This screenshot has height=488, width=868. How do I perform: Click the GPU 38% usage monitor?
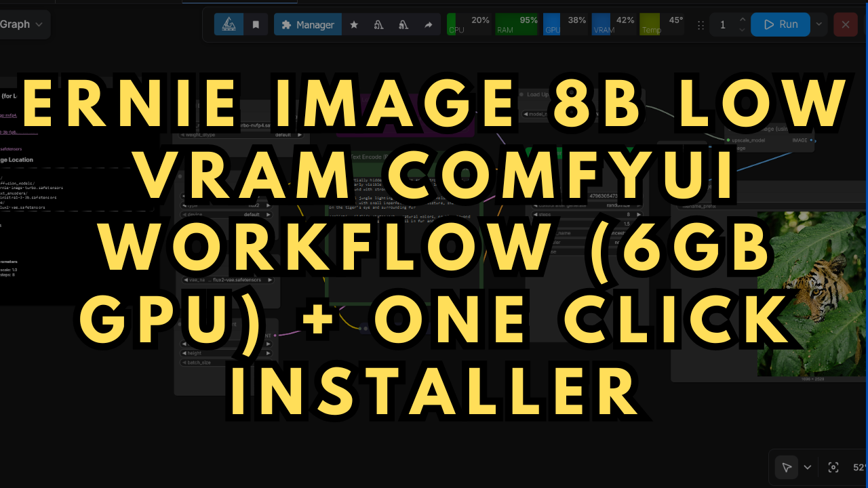566,24
